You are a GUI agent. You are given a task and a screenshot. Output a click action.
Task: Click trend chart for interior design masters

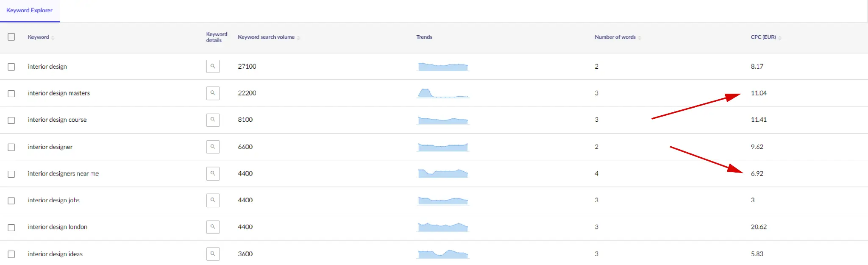click(x=443, y=93)
